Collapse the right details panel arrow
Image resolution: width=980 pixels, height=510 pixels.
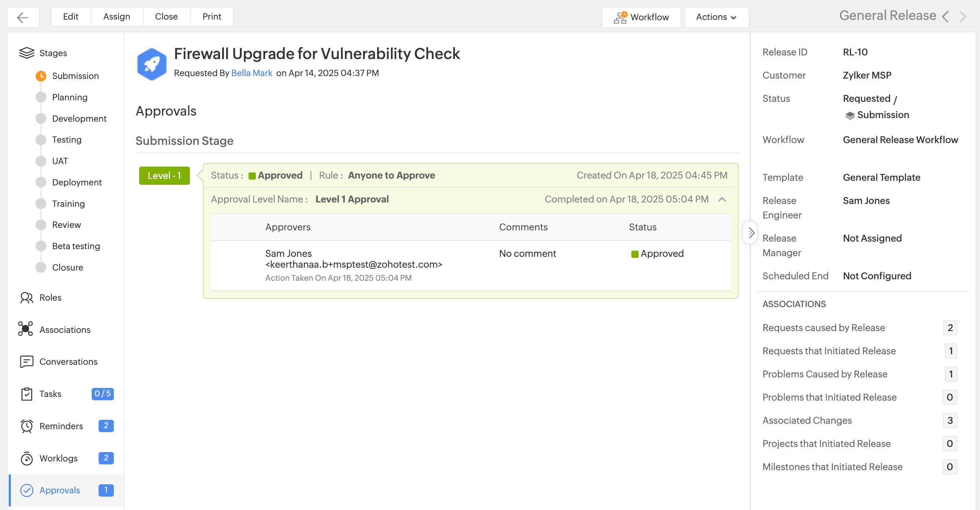pyautogui.click(x=751, y=233)
